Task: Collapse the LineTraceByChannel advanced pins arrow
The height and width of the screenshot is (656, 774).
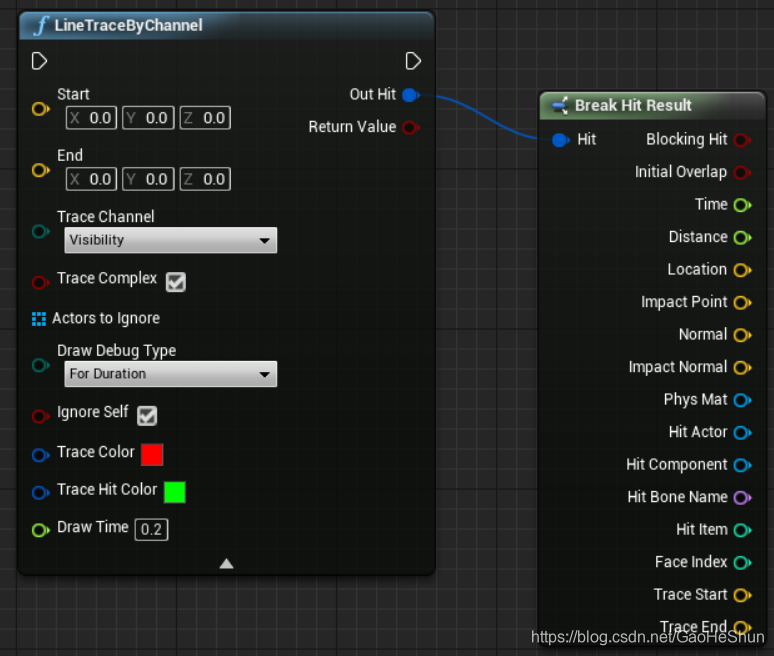Action: tap(227, 564)
